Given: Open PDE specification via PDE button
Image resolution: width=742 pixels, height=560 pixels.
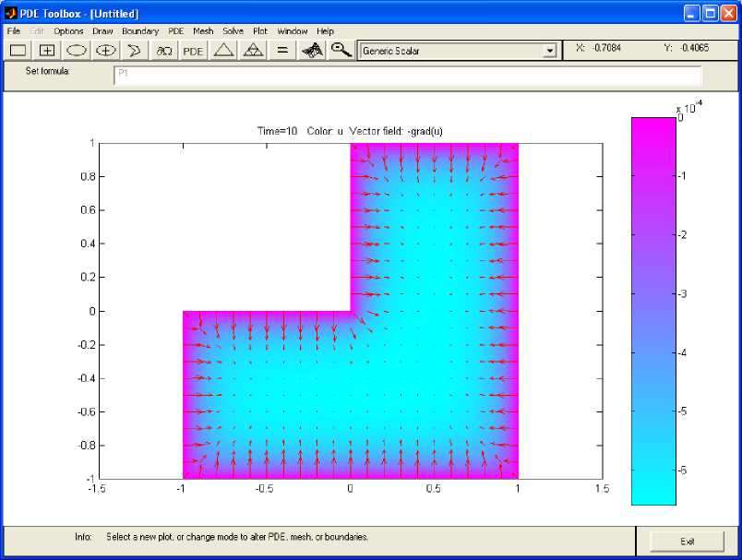Looking at the screenshot, I should pos(193,51).
